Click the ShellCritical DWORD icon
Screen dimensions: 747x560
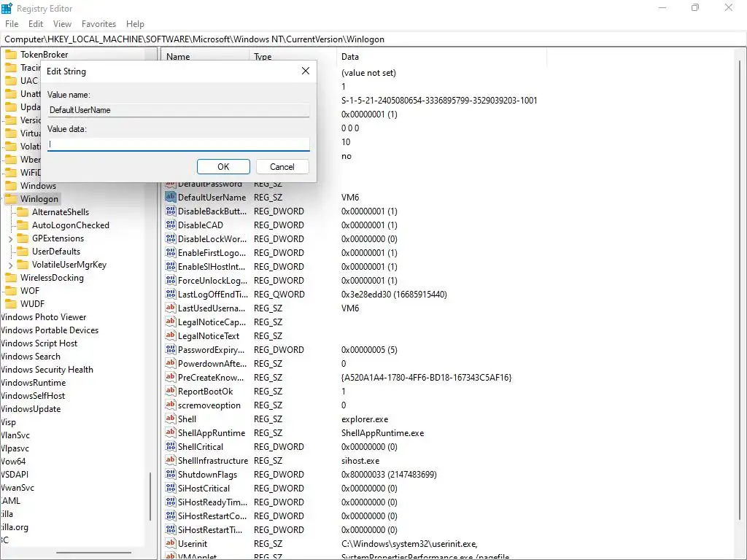coord(171,446)
